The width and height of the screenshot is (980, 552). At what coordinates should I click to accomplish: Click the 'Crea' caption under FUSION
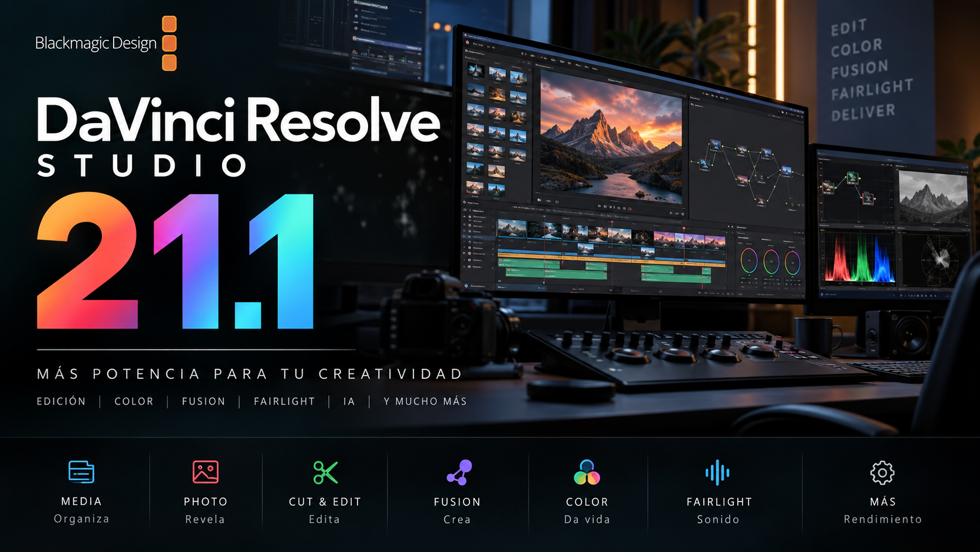point(457,519)
